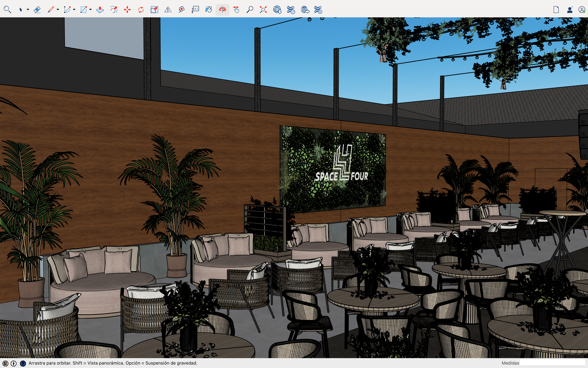Open the Arc tool dropdown arrow
This screenshot has height=368, width=588.
click(x=74, y=10)
